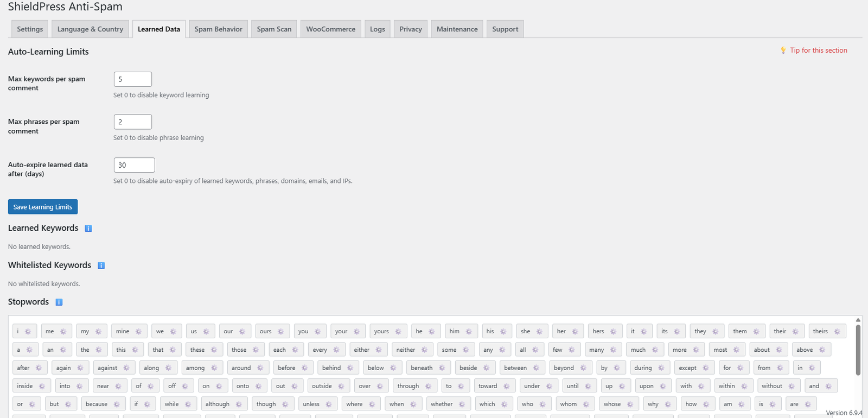Click the 'Set 0 to disable phrase learning' hint
This screenshot has height=418, width=868.
(158, 138)
